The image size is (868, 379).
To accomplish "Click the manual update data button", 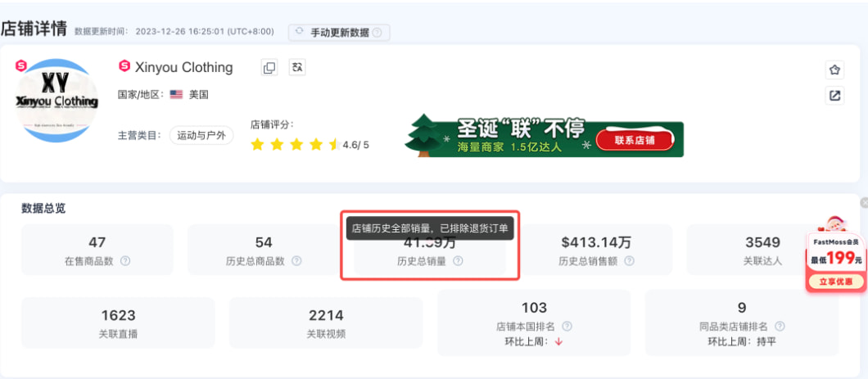I will (x=339, y=33).
